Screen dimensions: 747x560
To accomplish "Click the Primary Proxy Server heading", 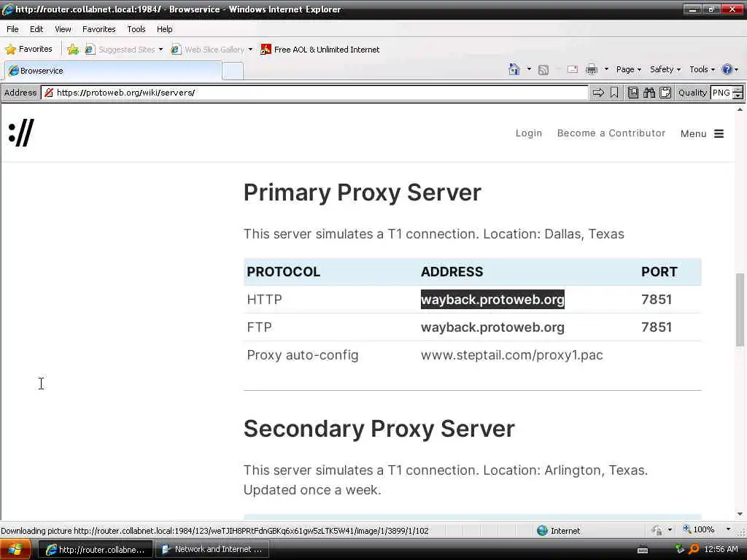I will tap(363, 192).
